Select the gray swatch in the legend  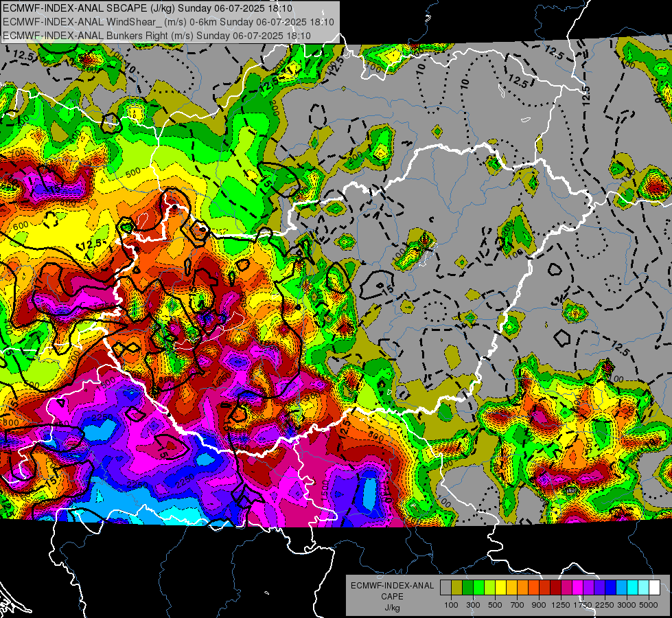coord(445,588)
